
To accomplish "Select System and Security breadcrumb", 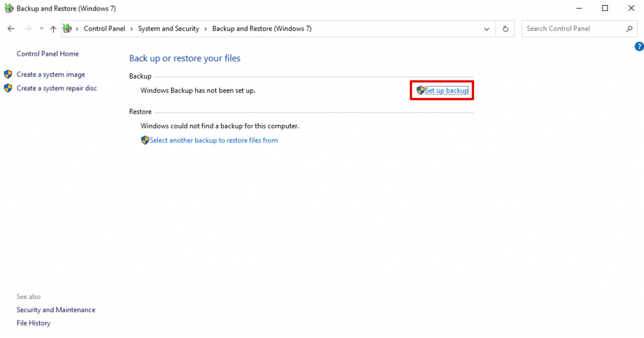I will pyautogui.click(x=169, y=29).
